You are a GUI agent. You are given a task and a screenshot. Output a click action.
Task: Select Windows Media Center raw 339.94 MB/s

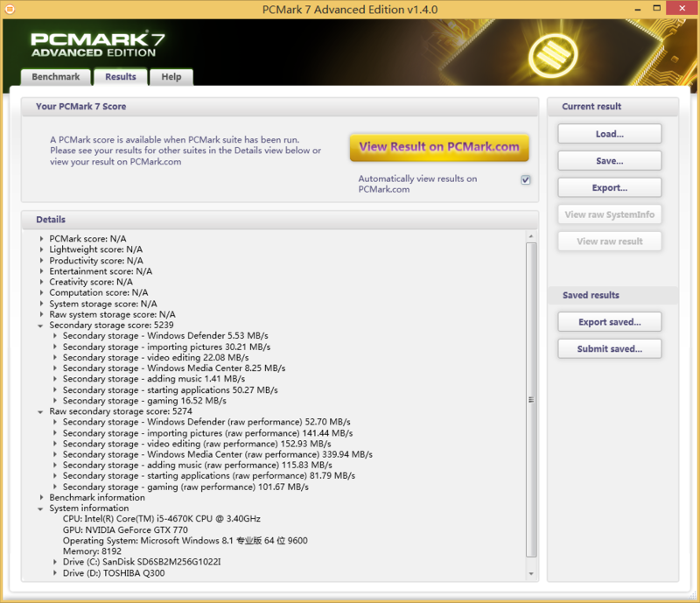[x=218, y=455]
